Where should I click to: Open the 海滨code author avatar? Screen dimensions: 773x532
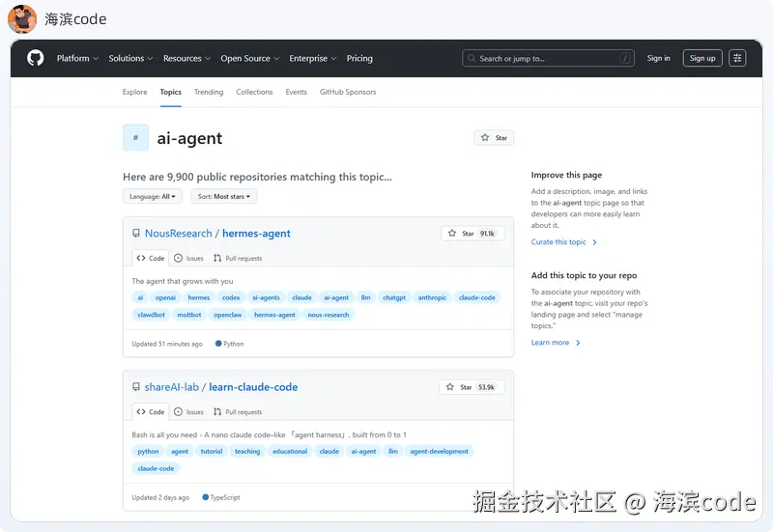click(x=22, y=18)
